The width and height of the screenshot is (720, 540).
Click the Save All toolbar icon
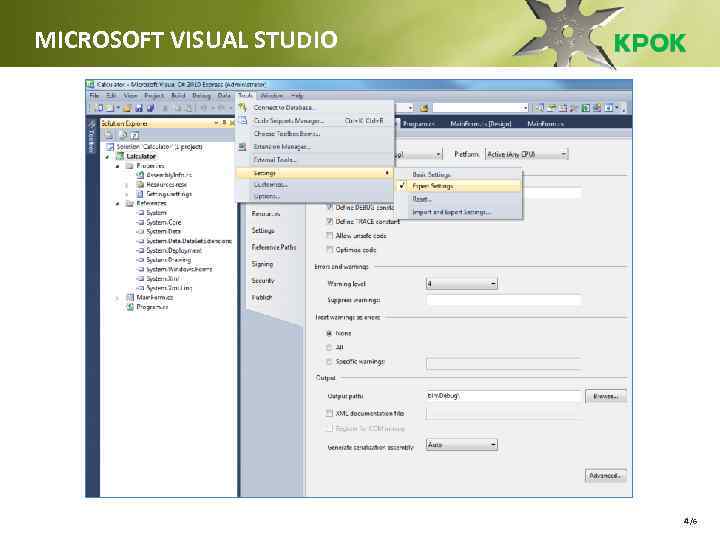tap(150, 108)
